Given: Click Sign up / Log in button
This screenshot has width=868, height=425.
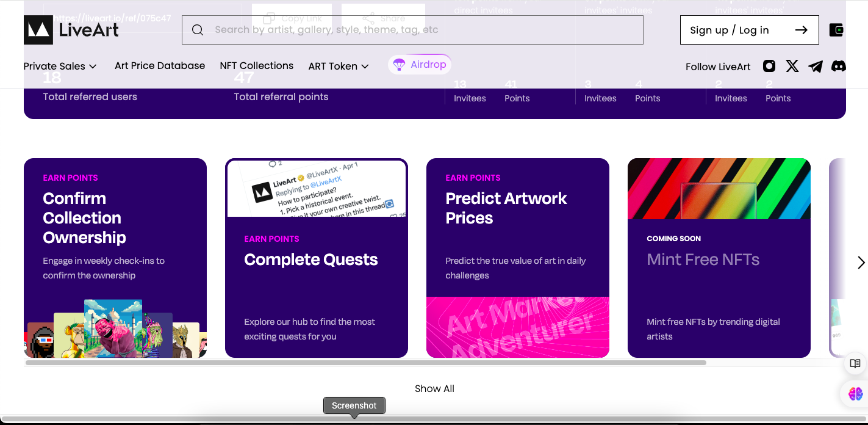Looking at the screenshot, I should coord(749,30).
